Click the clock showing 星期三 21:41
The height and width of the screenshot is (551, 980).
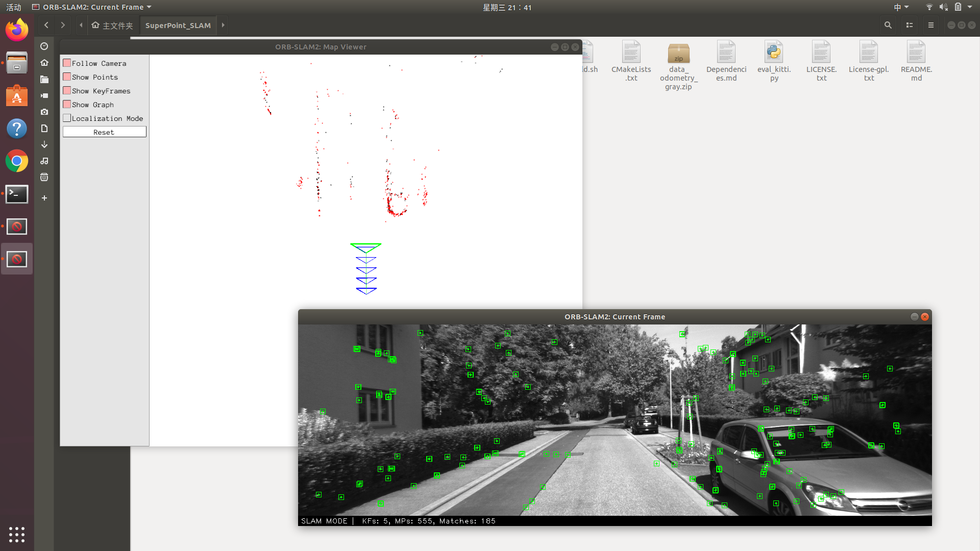507,7
